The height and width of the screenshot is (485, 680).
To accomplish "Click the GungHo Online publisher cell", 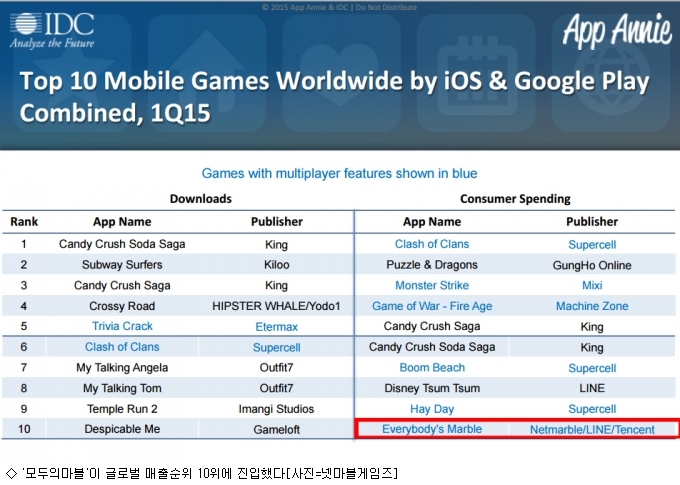I will [592, 265].
